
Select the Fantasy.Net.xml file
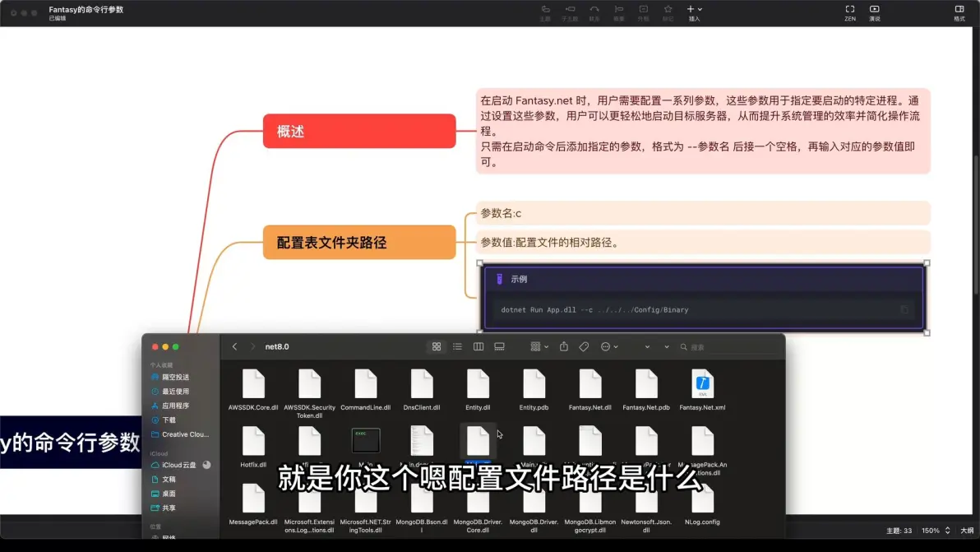pos(702,390)
